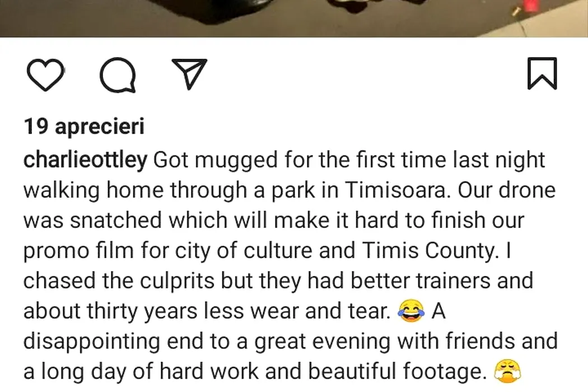This screenshot has height=392, width=588.
Task: Save the post with the bookmark icon
Action: [542, 73]
